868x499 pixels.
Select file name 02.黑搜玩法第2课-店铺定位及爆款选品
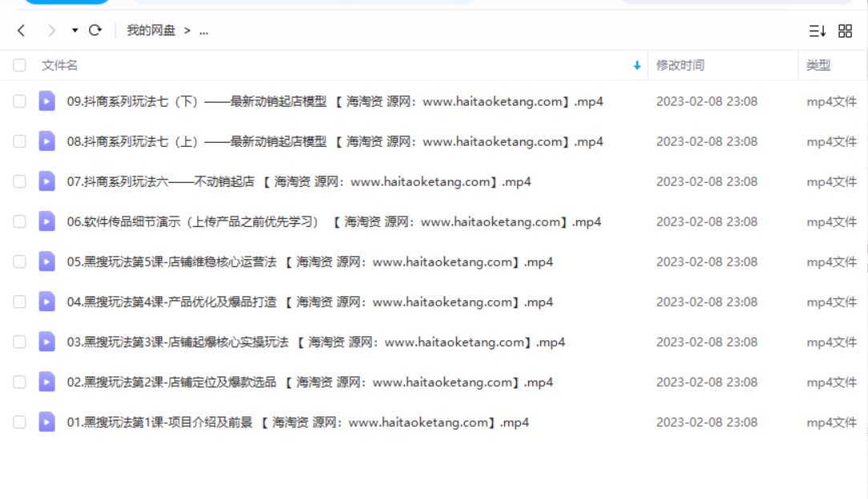(310, 382)
